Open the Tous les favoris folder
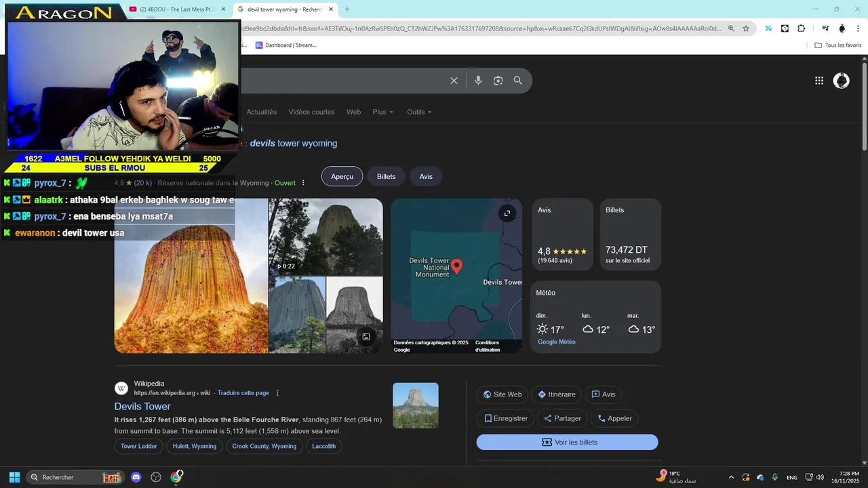Image resolution: width=868 pixels, height=488 pixels. tap(838, 45)
